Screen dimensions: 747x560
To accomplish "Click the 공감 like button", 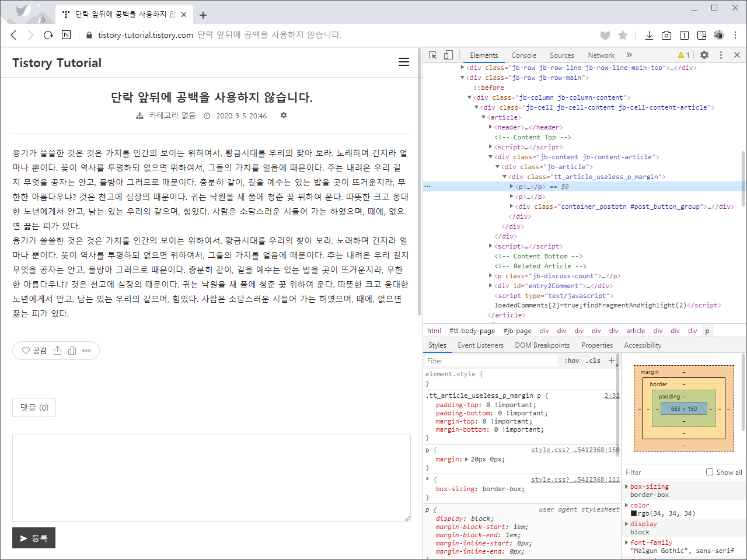I will point(34,351).
